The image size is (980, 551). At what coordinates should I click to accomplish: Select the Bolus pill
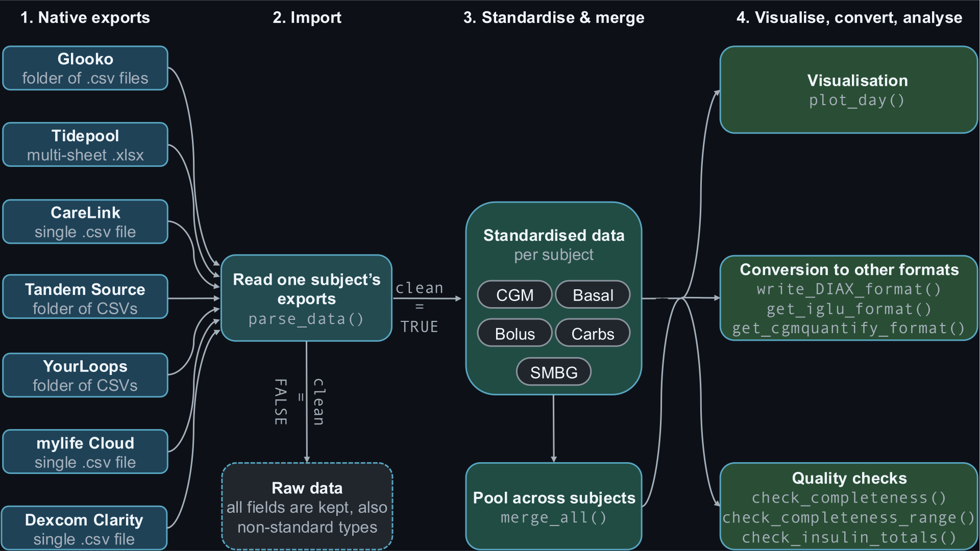pyautogui.click(x=514, y=334)
